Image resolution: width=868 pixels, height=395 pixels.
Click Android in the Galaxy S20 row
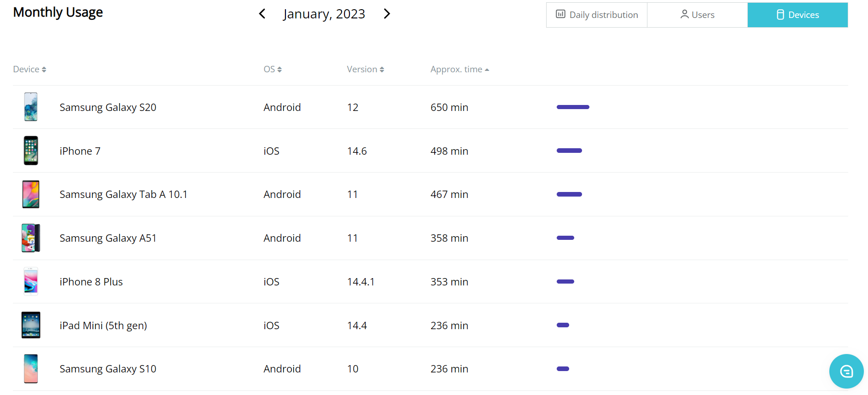pos(282,107)
